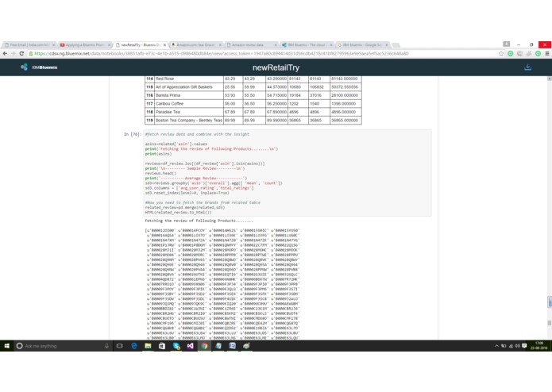Switch to Free Email India.com tab

pos(28,45)
